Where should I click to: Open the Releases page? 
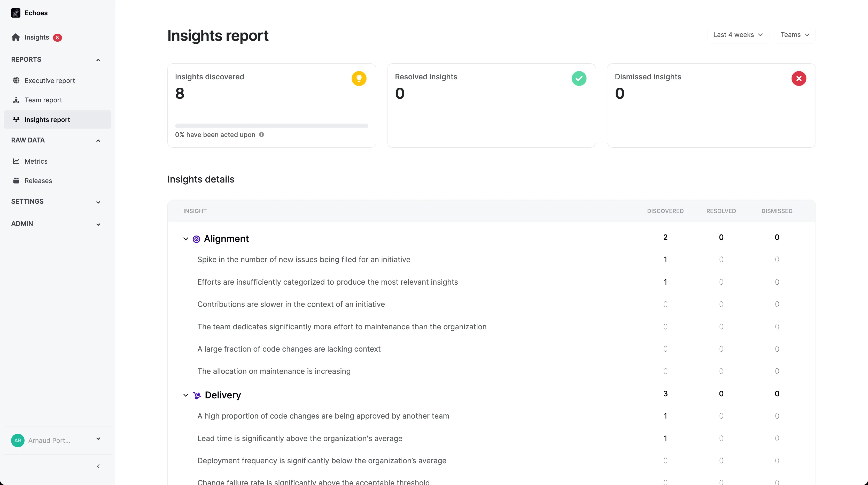click(57, 180)
